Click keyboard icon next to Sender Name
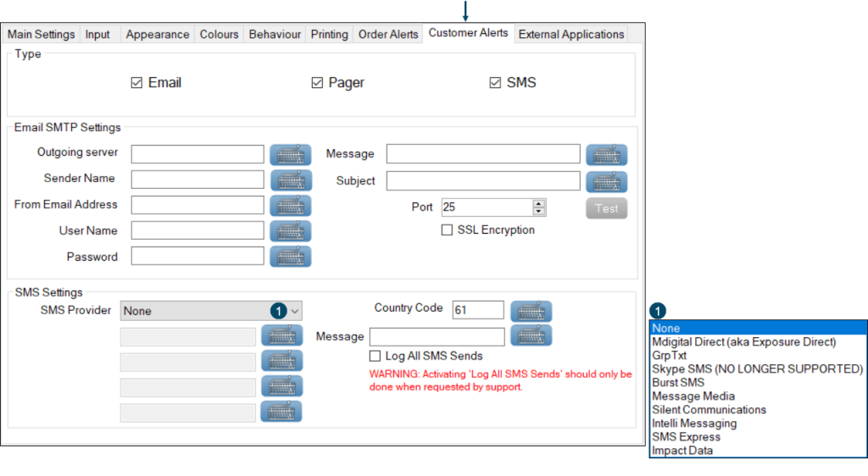 pos(291,180)
